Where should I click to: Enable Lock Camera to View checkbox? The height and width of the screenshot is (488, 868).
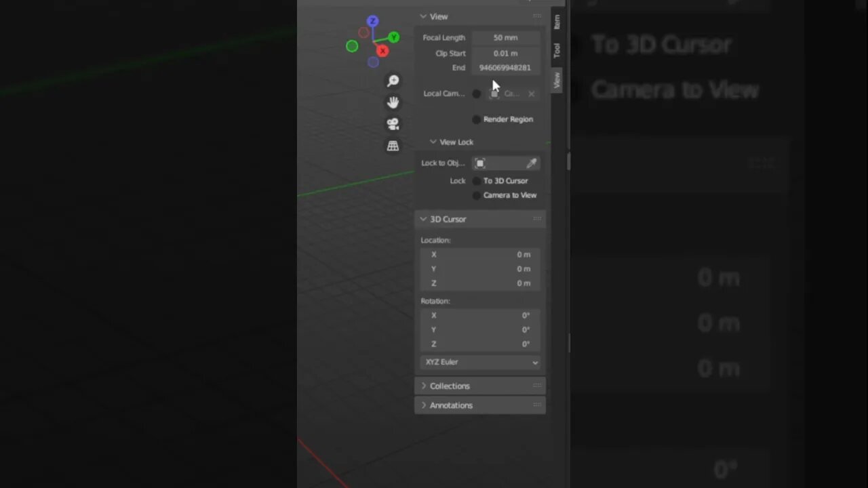tap(477, 195)
